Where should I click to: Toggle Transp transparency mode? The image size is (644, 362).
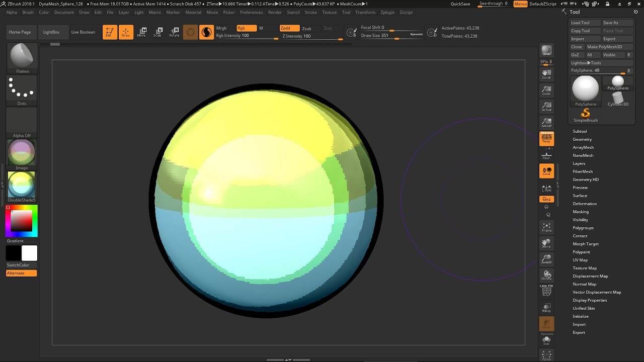click(546, 308)
